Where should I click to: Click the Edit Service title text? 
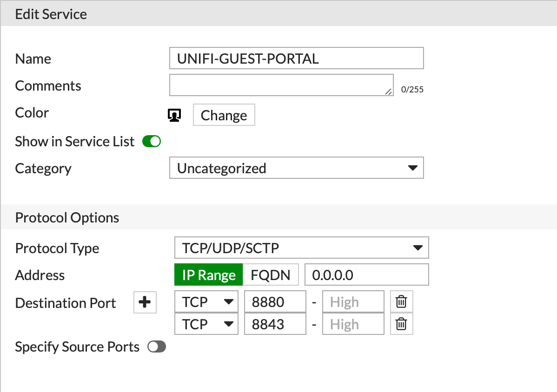[51, 14]
